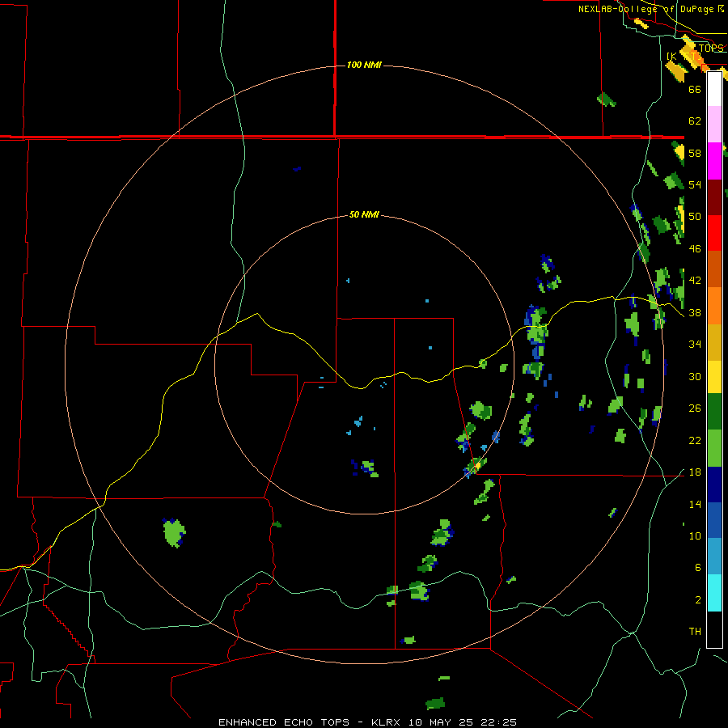Click the medium blue legend segment
The image size is (728, 728).
click(x=714, y=520)
